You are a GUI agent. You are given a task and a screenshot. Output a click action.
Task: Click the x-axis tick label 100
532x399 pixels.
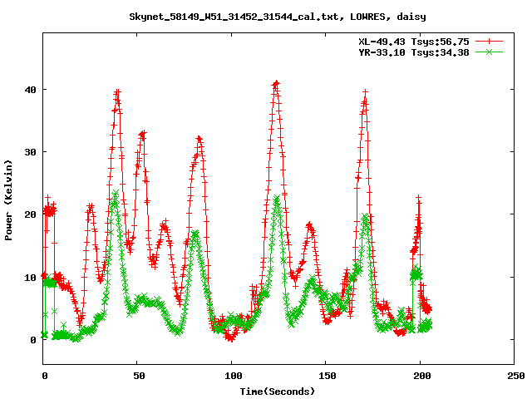234,376
